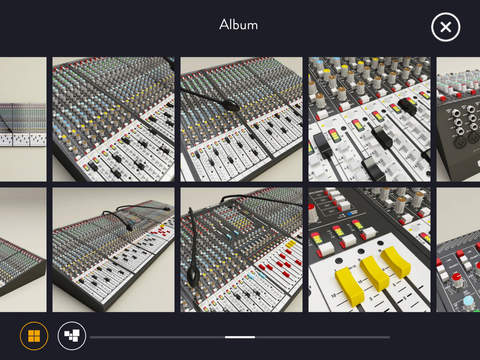Open the partially visible red knob photo
Image resolution: width=480 pixels, height=360 pixels.
point(458,250)
